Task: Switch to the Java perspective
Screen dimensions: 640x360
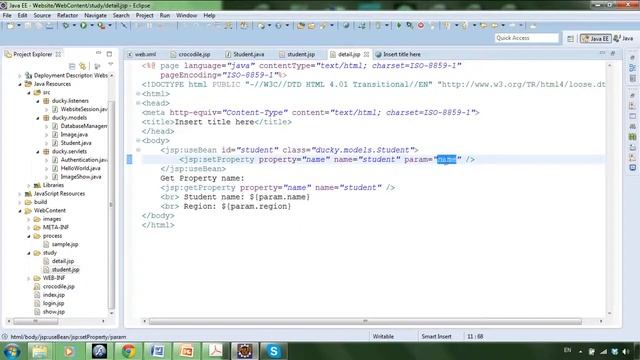Action: (x=624, y=38)
